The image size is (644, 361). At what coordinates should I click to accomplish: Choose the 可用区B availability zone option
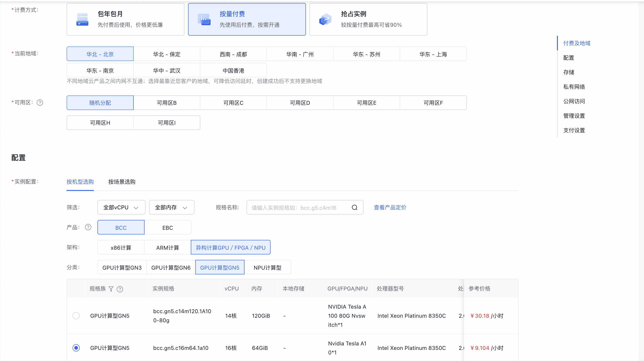[x=167, y=103]
